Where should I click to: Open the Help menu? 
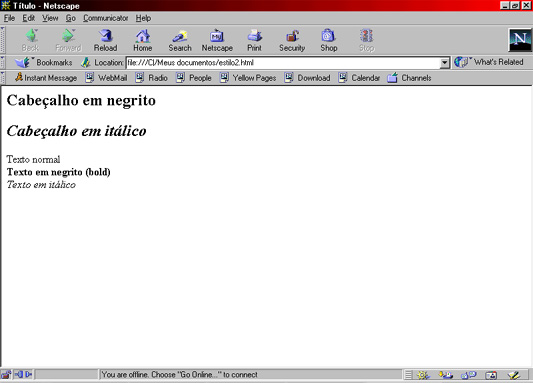click(143, 18)
